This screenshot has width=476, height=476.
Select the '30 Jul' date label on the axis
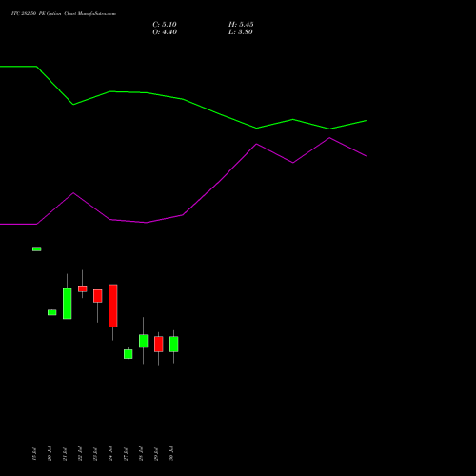coord(171,453)
